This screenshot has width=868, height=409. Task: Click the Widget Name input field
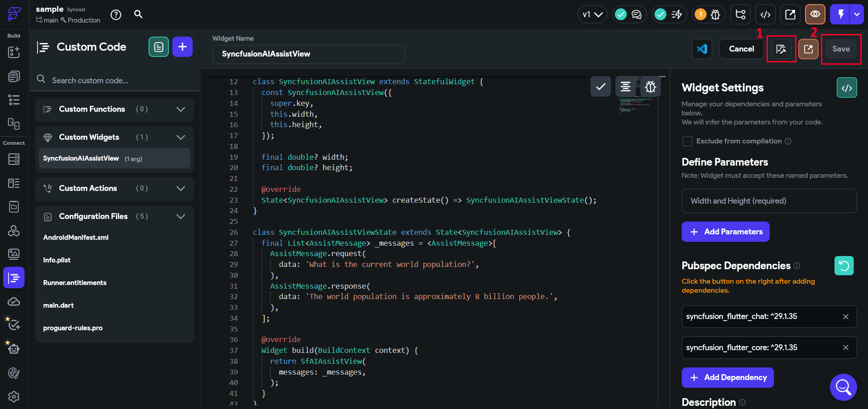308,54
